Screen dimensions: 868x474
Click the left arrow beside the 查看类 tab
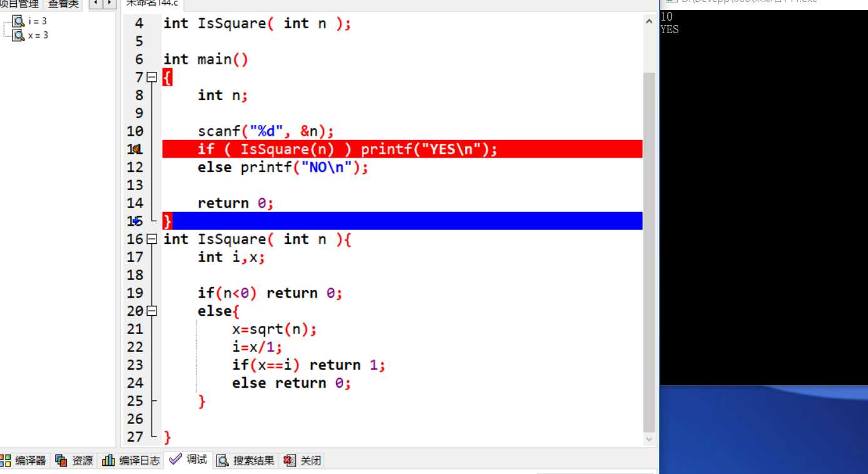(96, 3)
